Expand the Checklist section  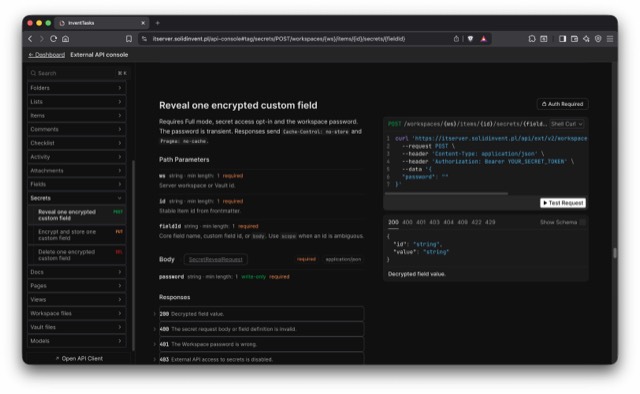point(76,143)
